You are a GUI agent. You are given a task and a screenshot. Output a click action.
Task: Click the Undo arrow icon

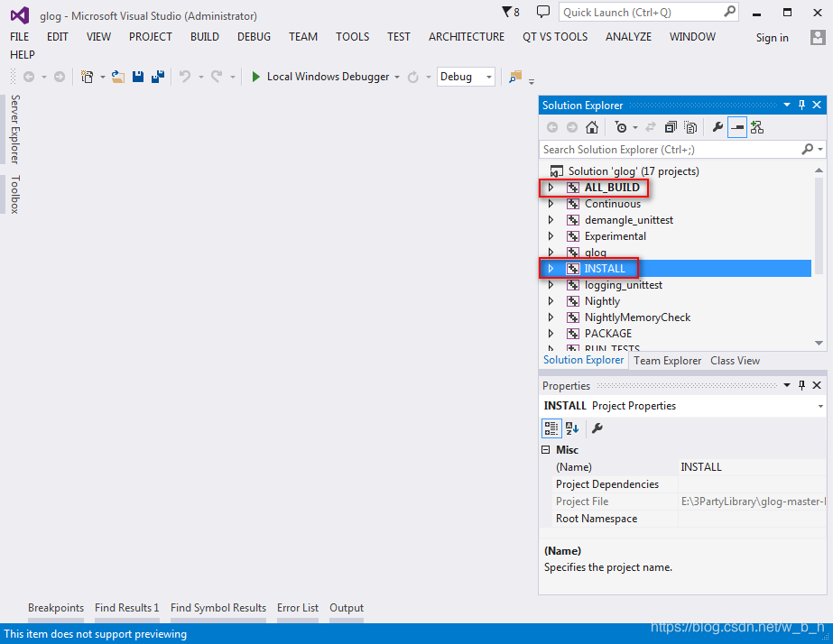coord(185,77)
